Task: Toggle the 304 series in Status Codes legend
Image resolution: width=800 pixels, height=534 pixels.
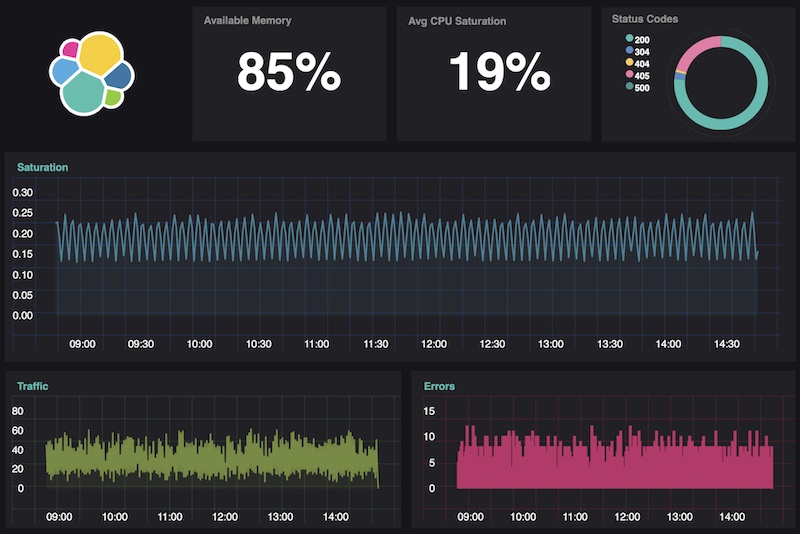Action: [641, 51]
